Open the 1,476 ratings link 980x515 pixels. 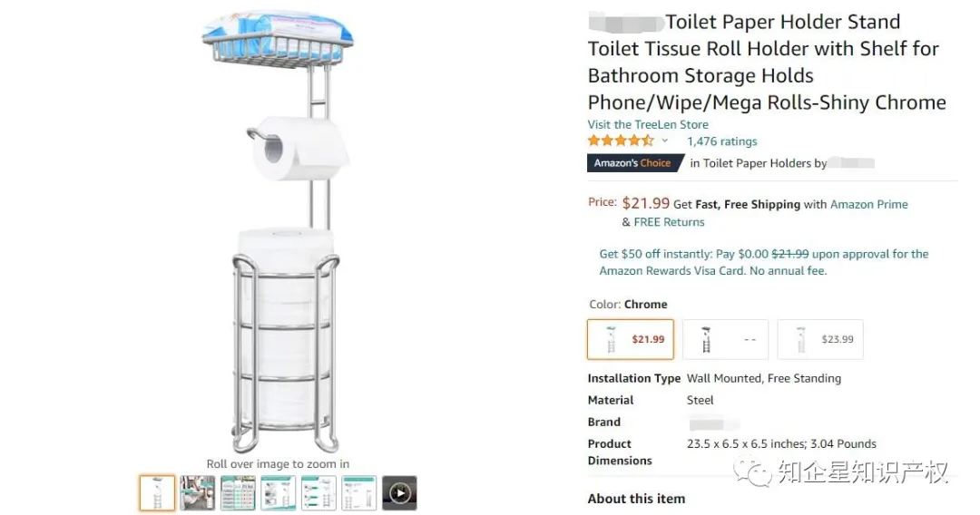(x=721, y=141)
